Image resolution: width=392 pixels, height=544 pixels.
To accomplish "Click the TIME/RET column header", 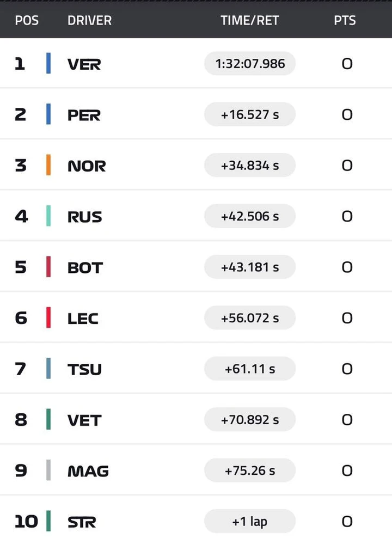I will click(250, 21).
